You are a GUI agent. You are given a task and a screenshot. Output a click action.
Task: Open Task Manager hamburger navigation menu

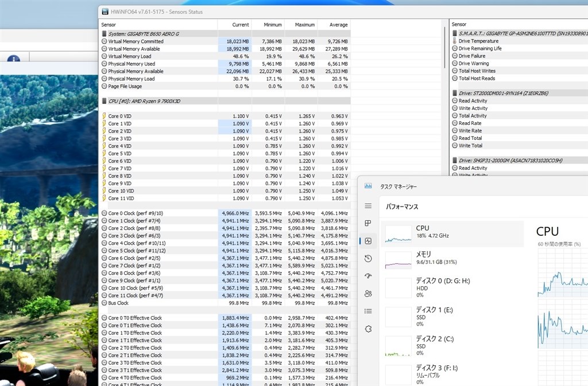[x=368, y=206]
